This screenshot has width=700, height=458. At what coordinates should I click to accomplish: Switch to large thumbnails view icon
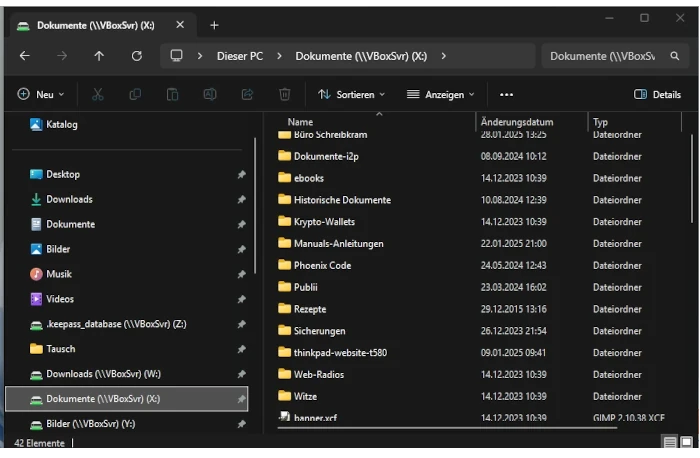point(687,442)
